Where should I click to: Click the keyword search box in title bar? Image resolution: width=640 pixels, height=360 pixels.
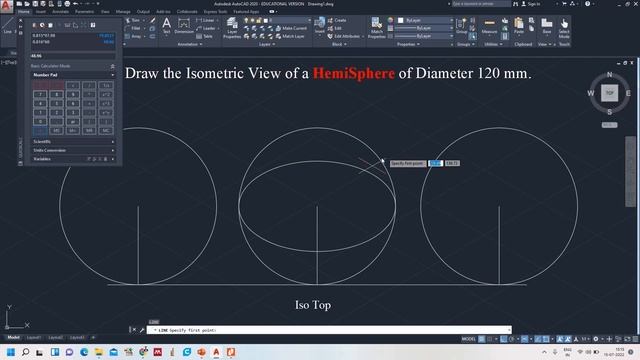480,4
